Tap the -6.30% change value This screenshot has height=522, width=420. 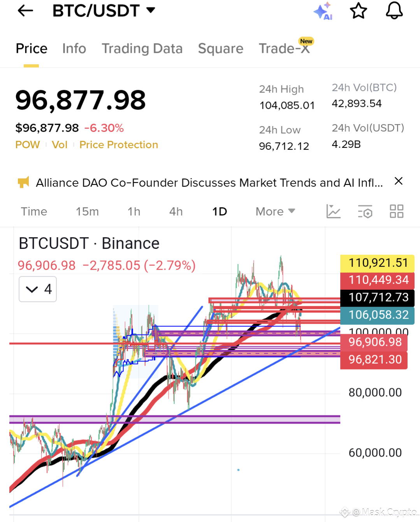point(104,128)
